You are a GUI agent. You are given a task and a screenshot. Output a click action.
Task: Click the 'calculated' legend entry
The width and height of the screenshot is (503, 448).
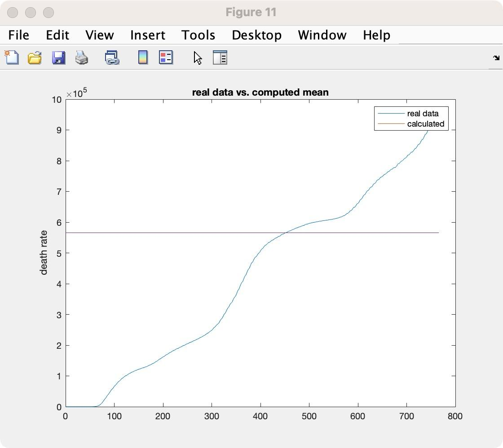pos(425,124)
